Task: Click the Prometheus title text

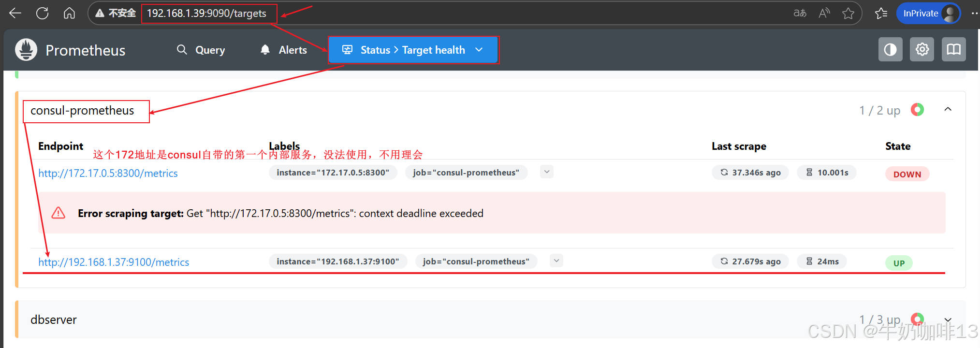Action: [x=86, y=50]
